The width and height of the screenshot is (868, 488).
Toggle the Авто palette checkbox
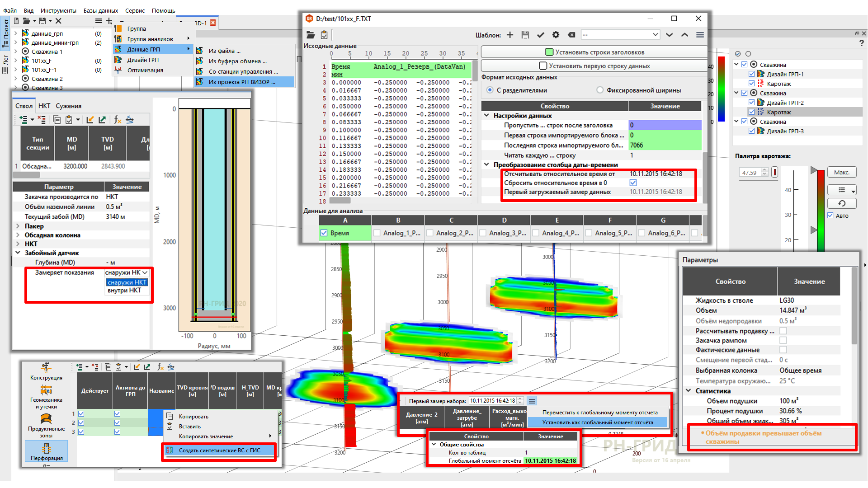830,216
